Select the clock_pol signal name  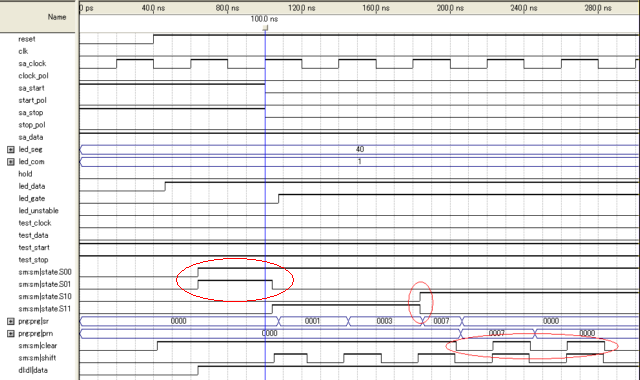pos(33,76)
